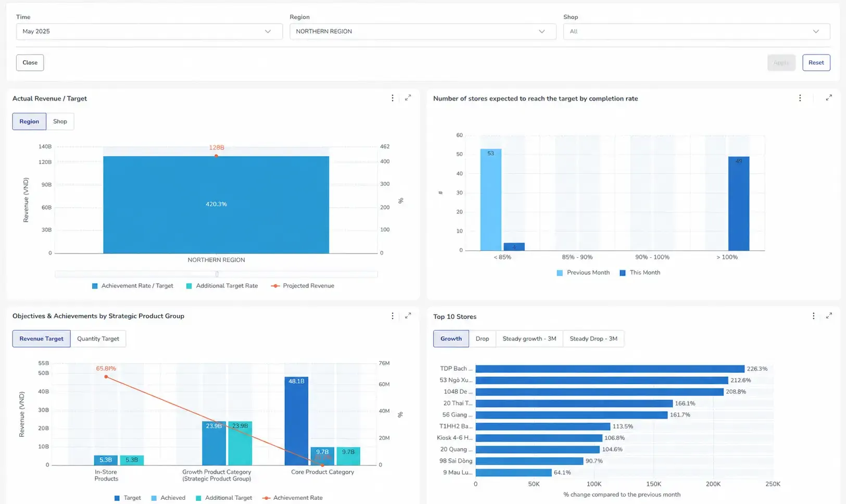Click the Kiosk 4-6 H... bar at 106.8%
The image size is (846, 504).
pos(539,438)
